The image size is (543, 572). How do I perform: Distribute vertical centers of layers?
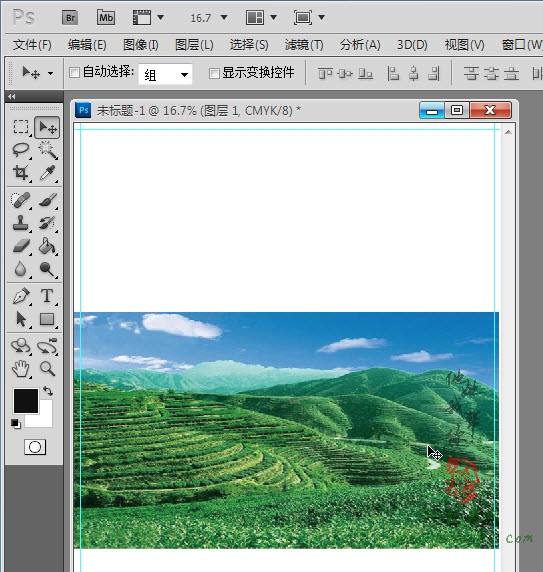tap(491, 74)
